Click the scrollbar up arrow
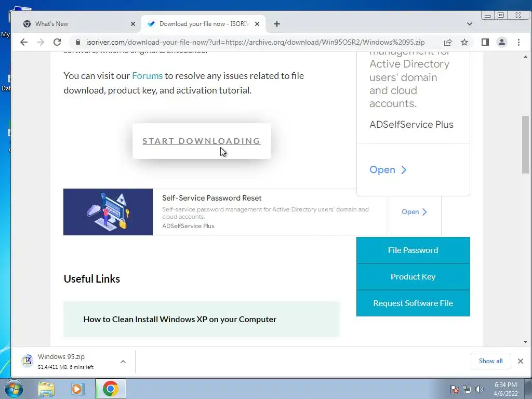532x399 pixels. point(526,57)
